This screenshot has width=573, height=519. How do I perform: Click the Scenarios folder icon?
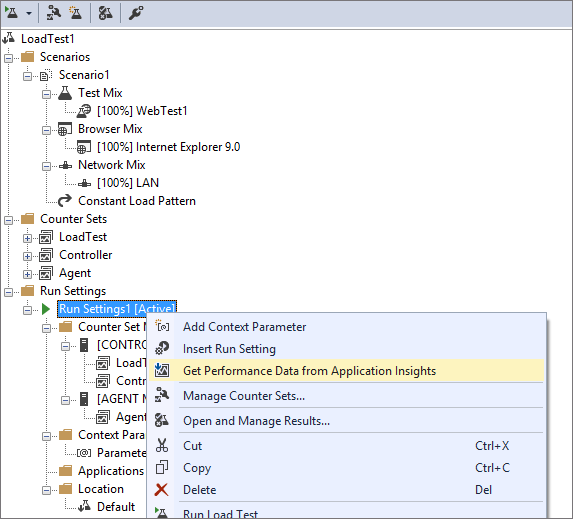click(28, 57)
